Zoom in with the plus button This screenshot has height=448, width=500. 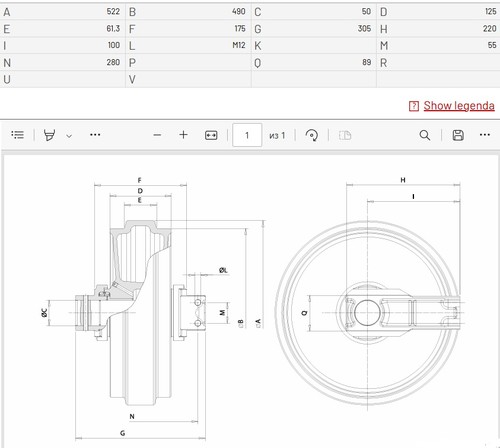[183, 135]
